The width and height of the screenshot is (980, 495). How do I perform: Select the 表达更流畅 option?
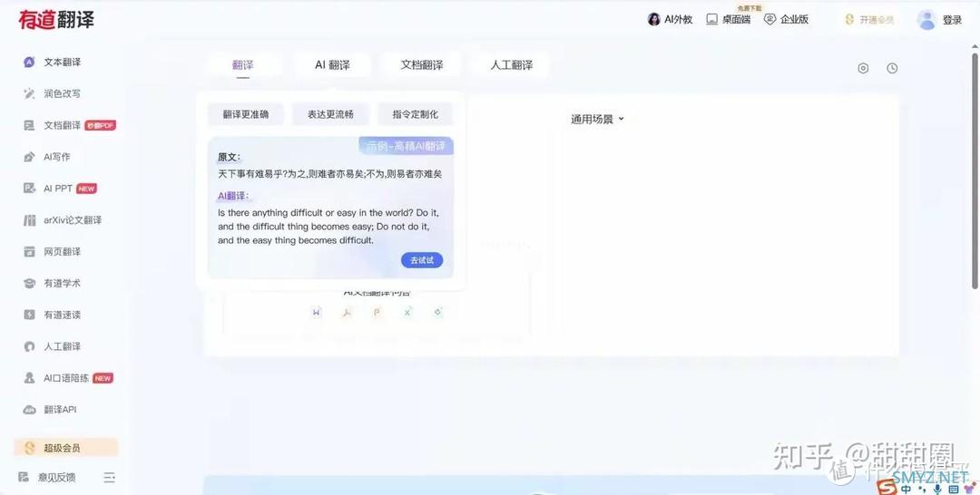[330, 114]
